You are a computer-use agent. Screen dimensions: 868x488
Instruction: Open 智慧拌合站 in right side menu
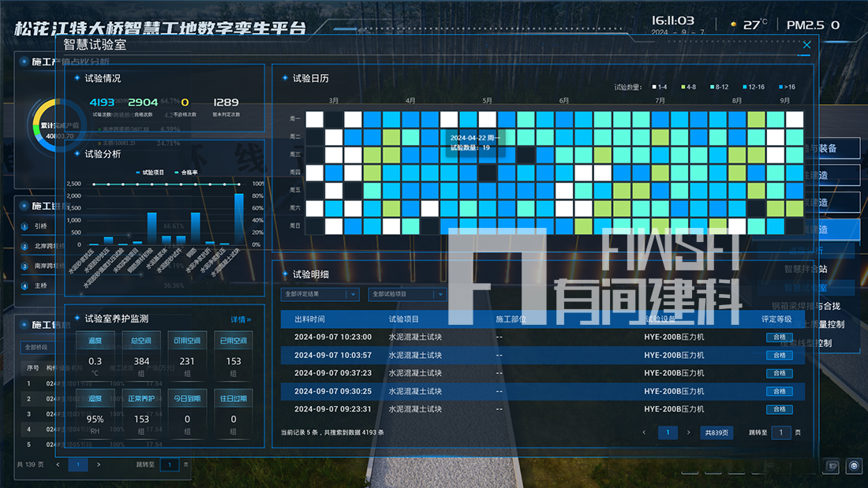pyautogui.click(x=806, y=269)
